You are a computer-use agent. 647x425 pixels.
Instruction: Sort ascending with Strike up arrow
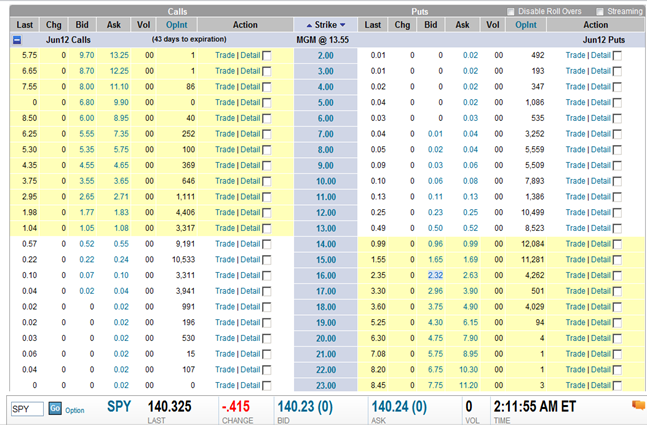(x=309, y=25)
